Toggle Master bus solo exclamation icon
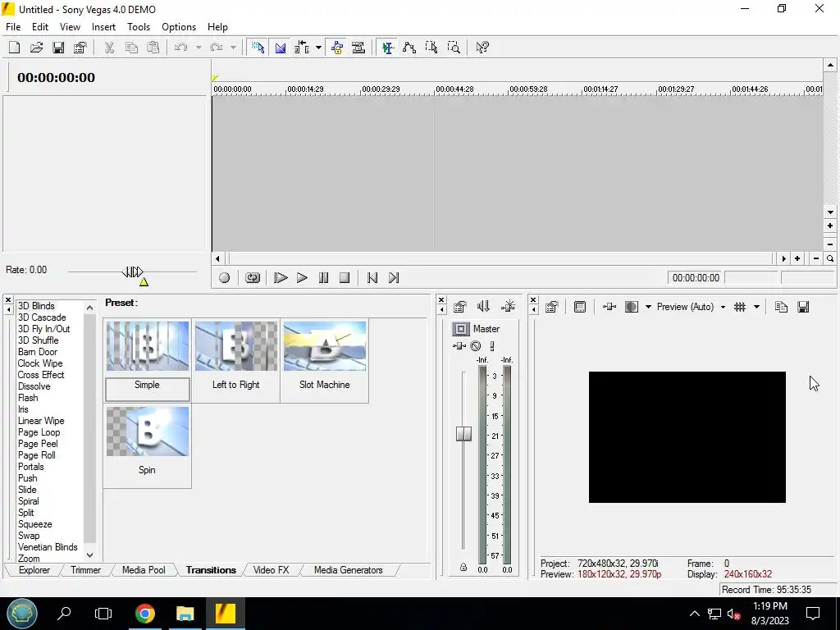This screenshot has width=840, height=630. click(x=492, y=346)
